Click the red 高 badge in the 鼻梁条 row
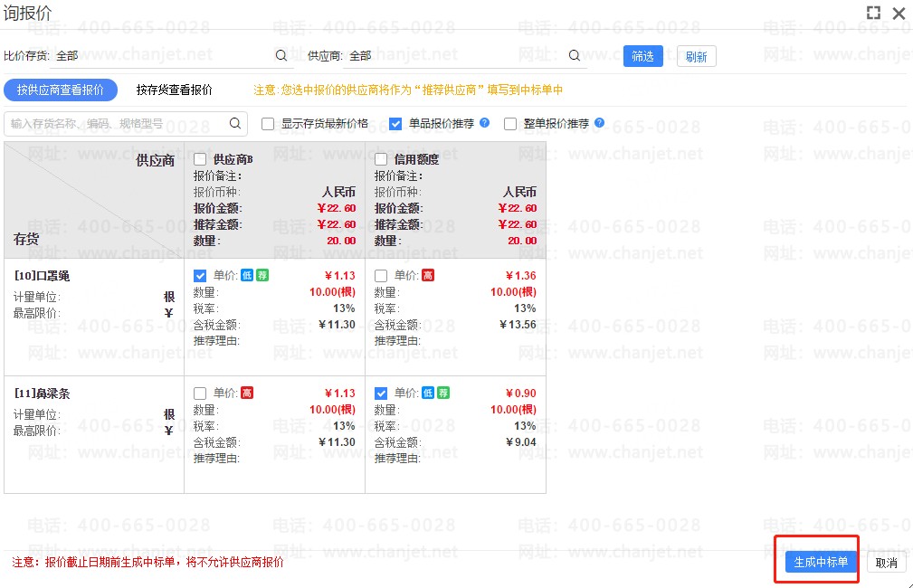Screen dimensions: 913x588 (x=247, y=393)
